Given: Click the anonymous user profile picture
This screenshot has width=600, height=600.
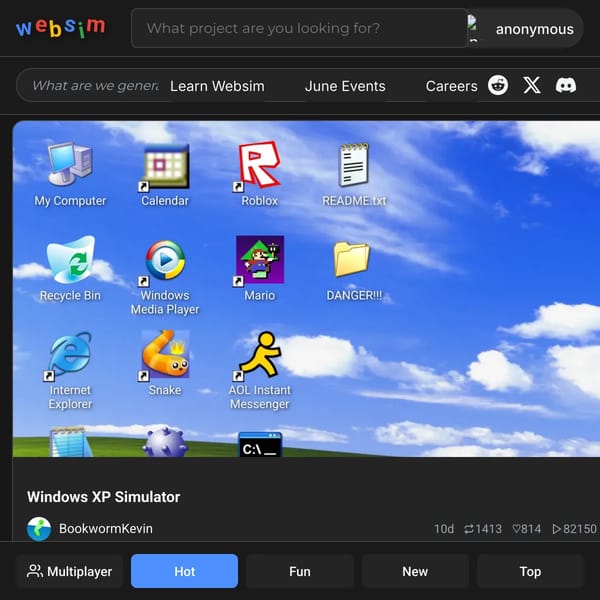Looking at the screenshot, I should pos(473,28).
